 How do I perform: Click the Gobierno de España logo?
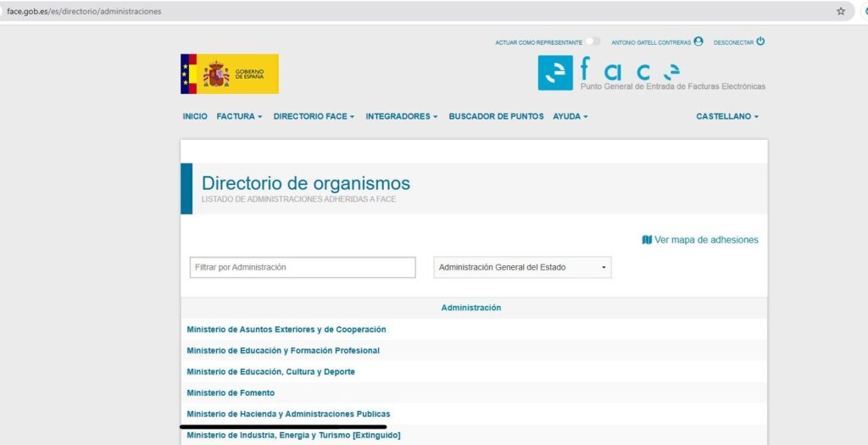[230, 74]
